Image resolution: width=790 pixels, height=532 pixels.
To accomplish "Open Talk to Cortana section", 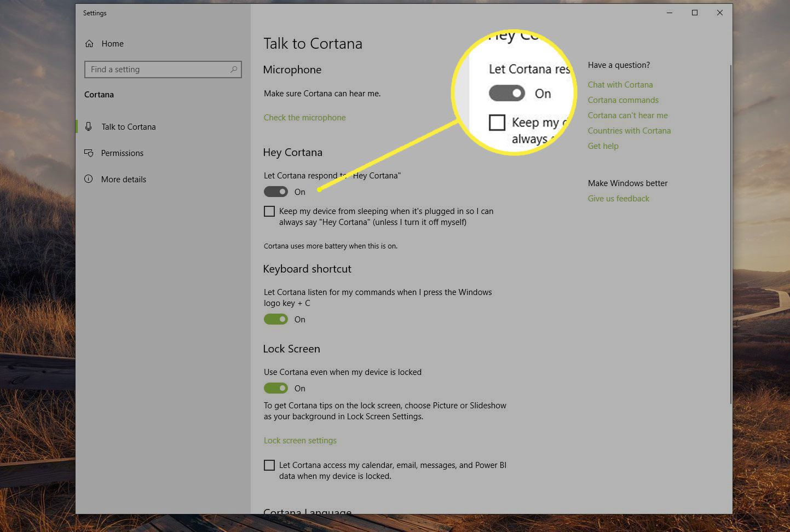I will [163, 126].
